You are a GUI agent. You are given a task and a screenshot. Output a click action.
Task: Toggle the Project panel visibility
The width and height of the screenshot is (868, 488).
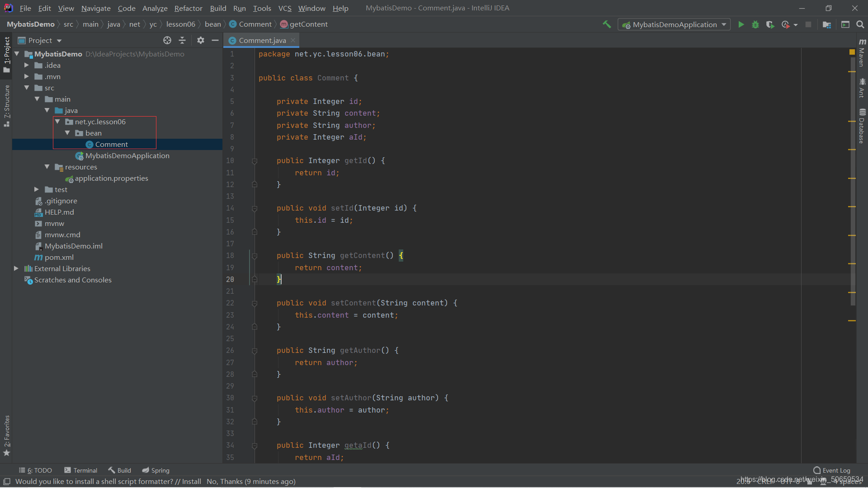point(7,55)
